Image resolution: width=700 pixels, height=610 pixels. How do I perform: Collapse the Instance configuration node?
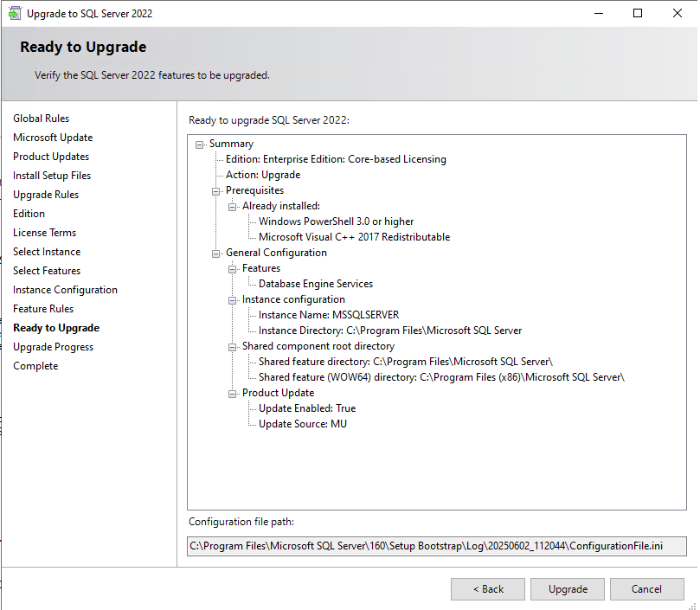point(233,300)
